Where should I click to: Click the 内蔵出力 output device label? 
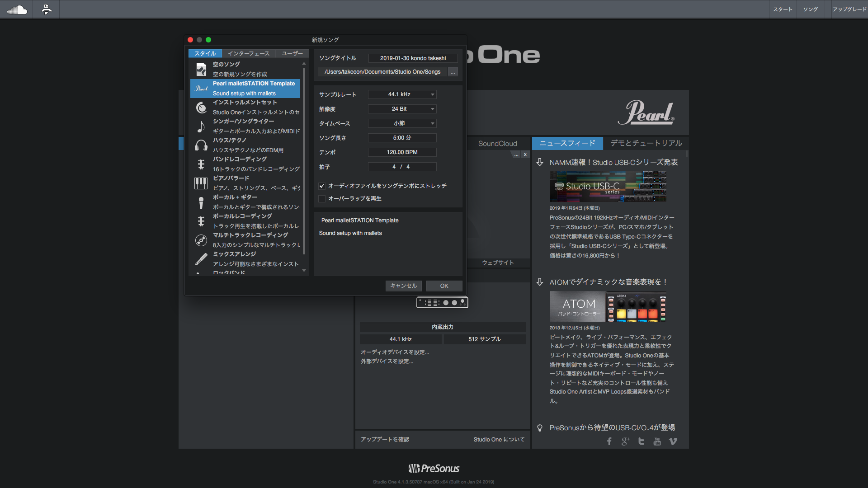[x=443, y=327]
